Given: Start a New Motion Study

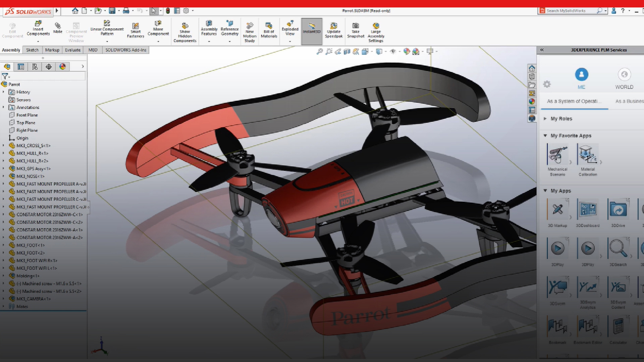Looking at the screenshot, I should (250, 32).
